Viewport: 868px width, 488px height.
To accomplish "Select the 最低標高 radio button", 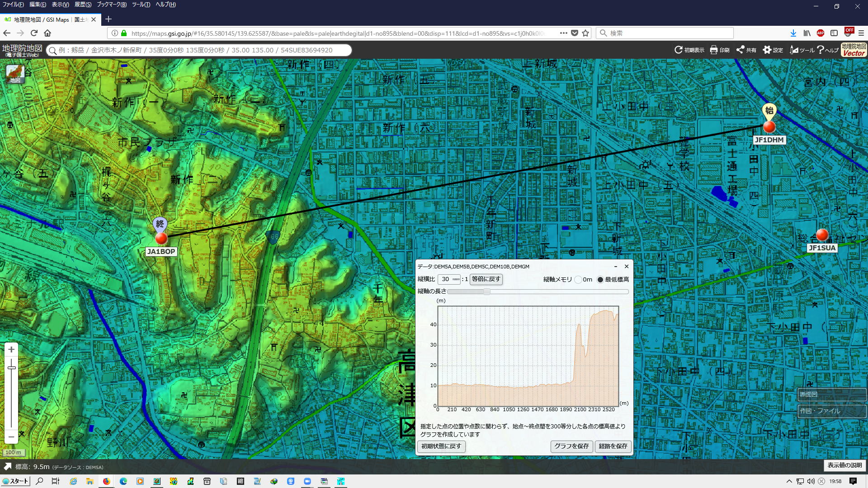I will 600,280.
